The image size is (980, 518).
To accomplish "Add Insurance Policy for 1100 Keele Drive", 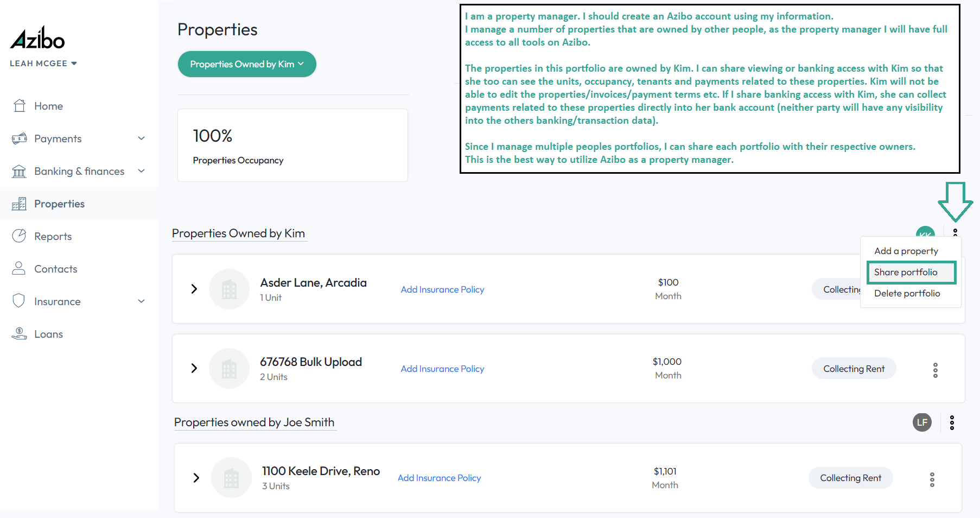I will (440, 478).
